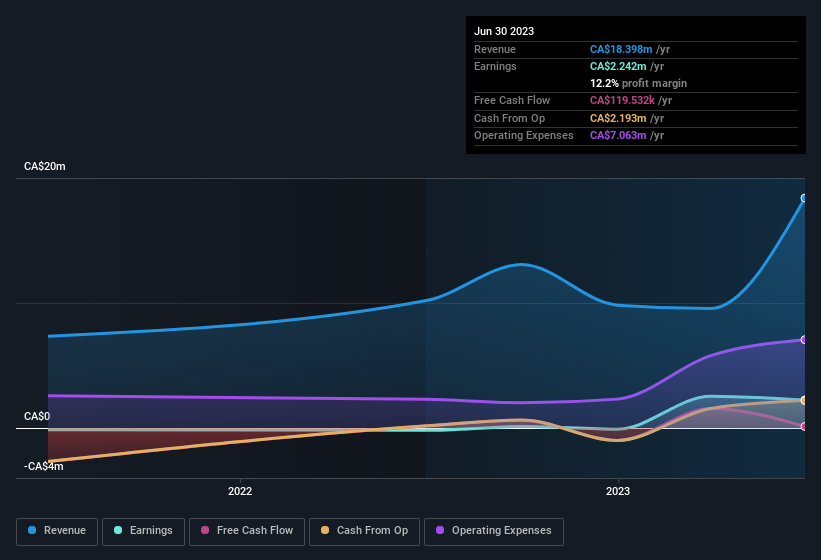Click the Earnings label in the tooltip
The height and width of the screenshot is (560, 821).
click(x=495, y=66)
